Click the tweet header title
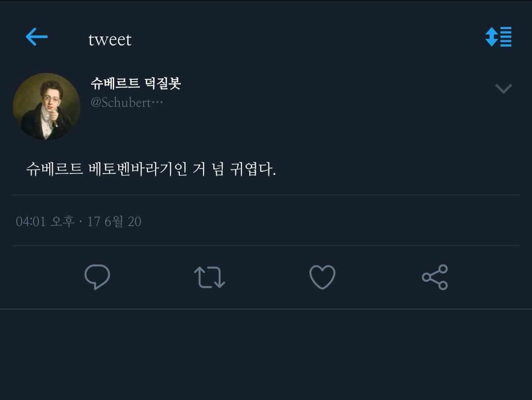 tap(110, 39)
